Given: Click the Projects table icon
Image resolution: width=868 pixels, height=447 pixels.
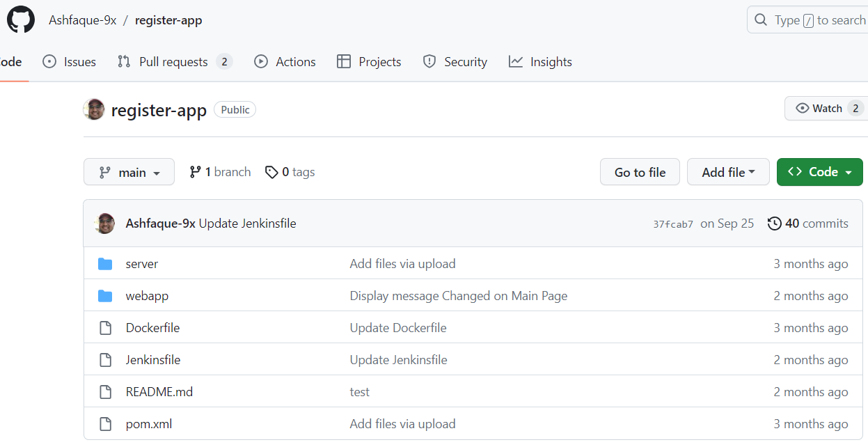Looking at the screenshot, I should click(343, 61).
